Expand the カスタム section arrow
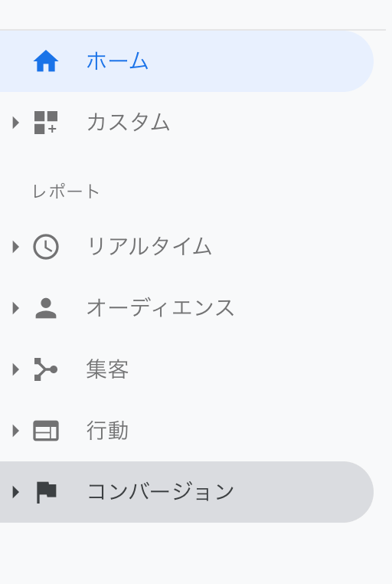The width and height of the screenshot is (392, 584). pyautogui.click(x=15, y=123)
